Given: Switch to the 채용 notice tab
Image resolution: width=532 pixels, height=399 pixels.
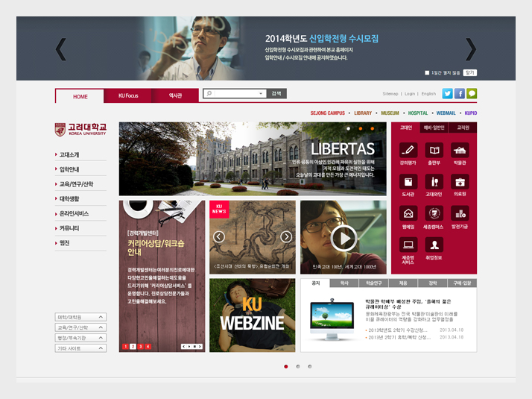Looking at the screenshot, I should 403,283.
